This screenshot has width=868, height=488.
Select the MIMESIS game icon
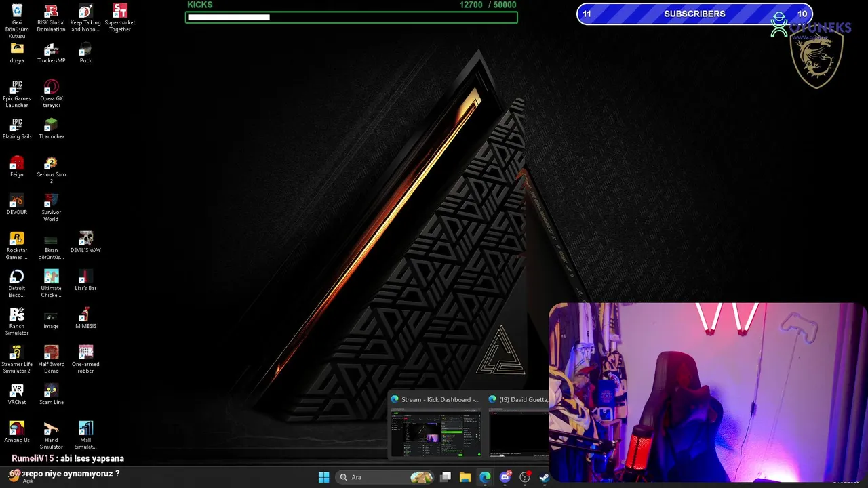[x=85, y=319]
